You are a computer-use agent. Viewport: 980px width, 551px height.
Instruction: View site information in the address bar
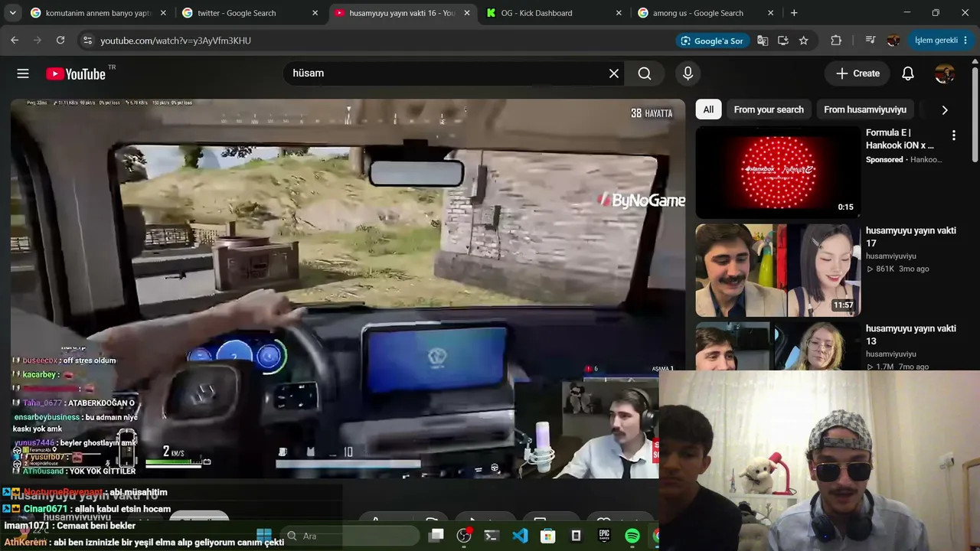tap(87, 41)
